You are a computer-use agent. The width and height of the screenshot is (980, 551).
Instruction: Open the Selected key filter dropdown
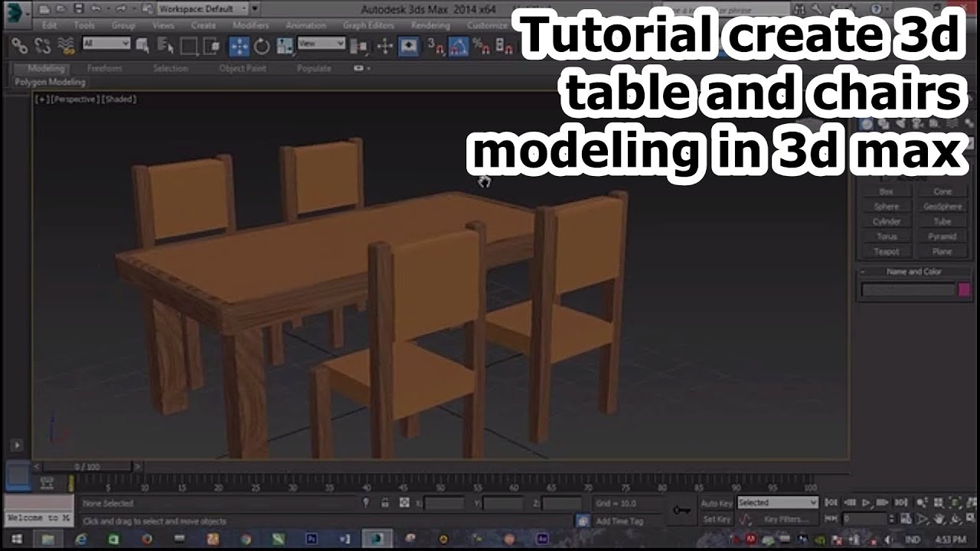778,503
